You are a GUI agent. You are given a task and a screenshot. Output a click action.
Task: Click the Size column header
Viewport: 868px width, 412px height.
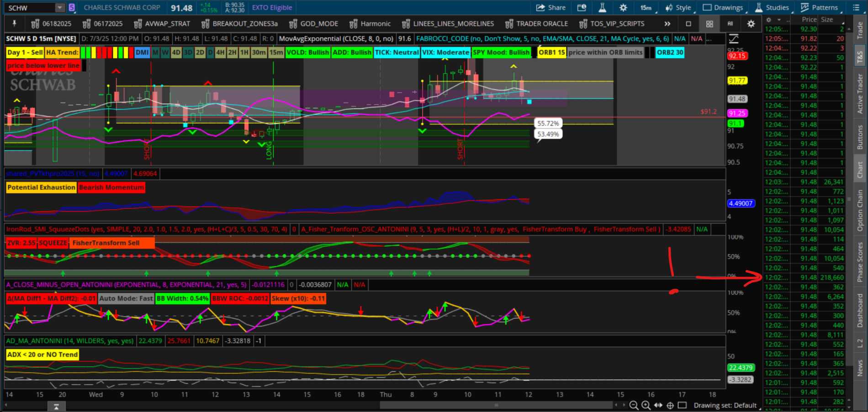coord(827,20)
